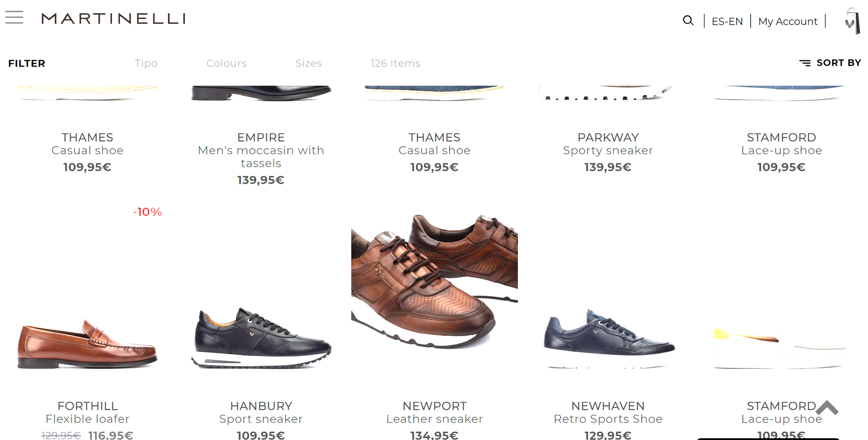
Task: Click the search magnifier icon
Action: coord(688,20)
